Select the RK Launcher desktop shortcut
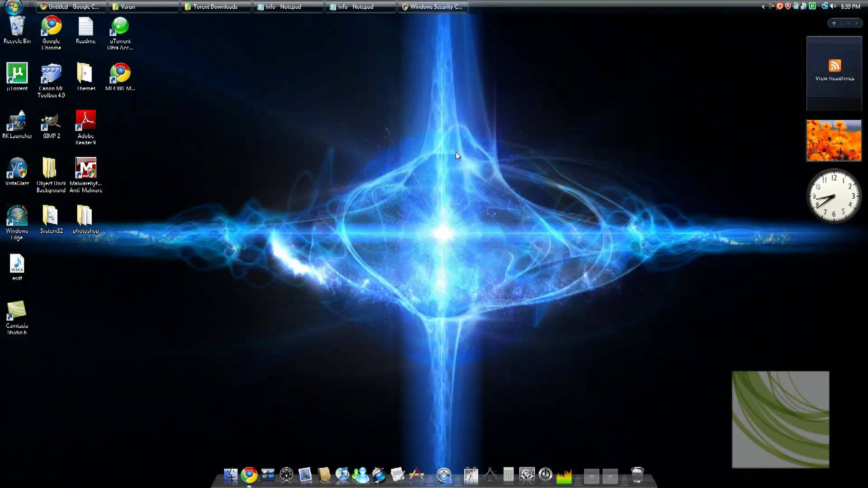Viewport: 868px width, 488px height. 17,125
